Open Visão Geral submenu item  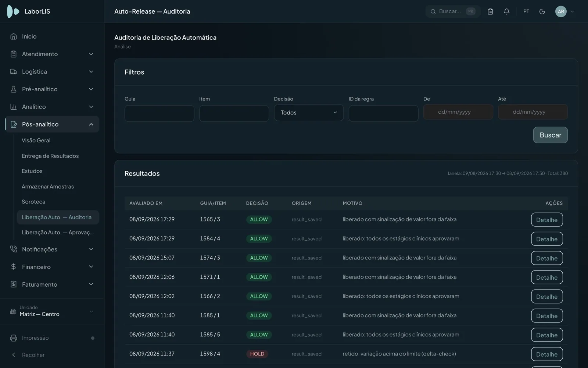(x=36, y=141)
